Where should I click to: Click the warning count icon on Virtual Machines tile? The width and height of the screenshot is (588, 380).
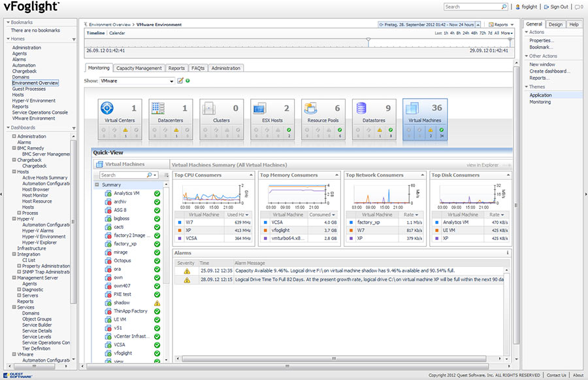431,130
